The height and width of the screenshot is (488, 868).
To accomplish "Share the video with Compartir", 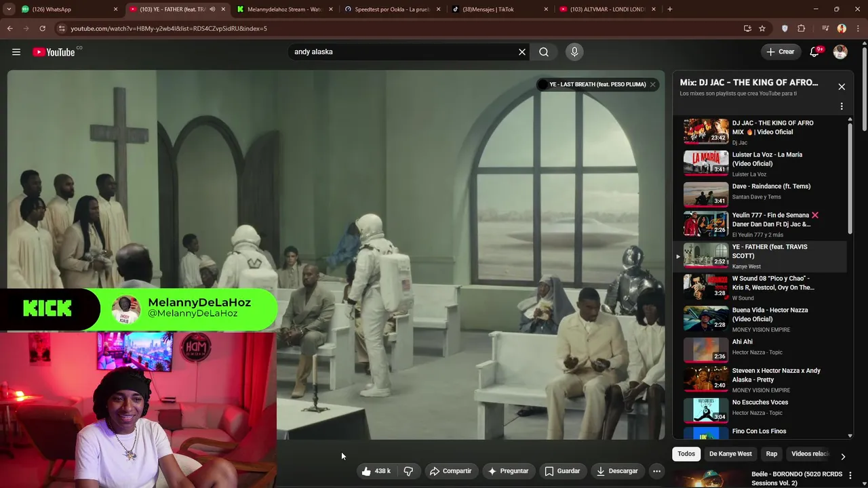I will pyautogui.click(x=450, y=471).
